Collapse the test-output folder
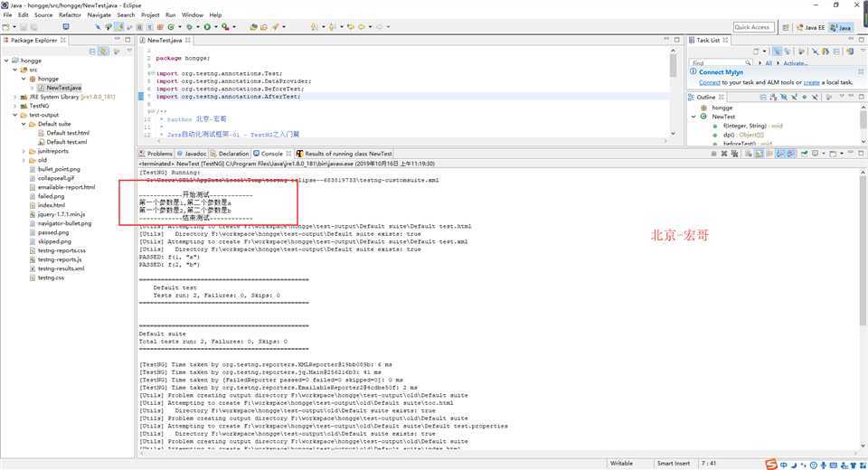 pos(15,115)
